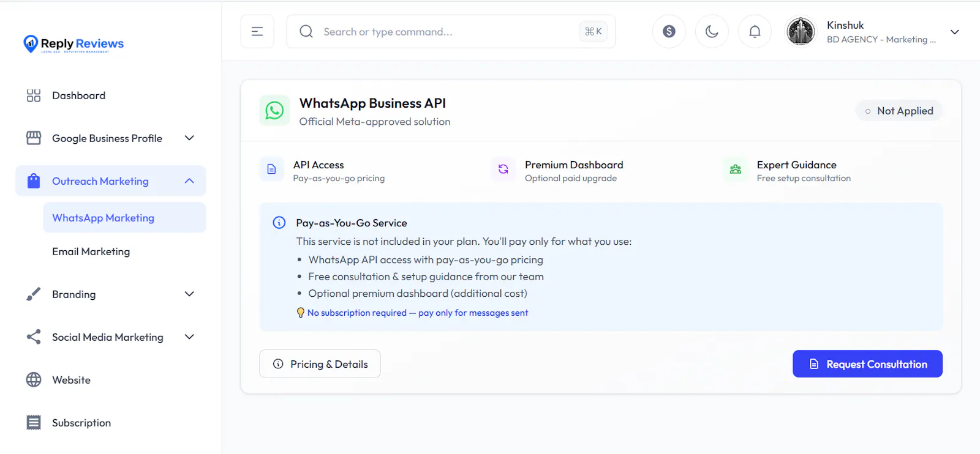This screenshot has height=454, width=980.
Task: Click the 'API Access' label
Action: [x=318, y=165]
